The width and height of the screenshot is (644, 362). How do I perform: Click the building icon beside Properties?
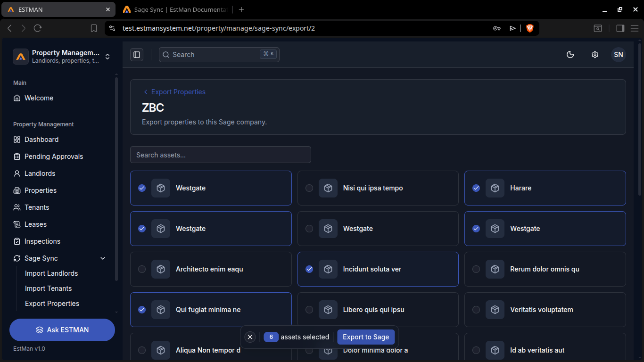(17, 190)
